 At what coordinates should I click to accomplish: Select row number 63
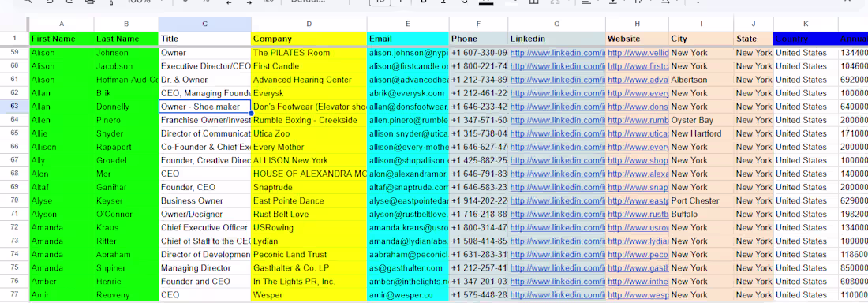pos(14,107)
